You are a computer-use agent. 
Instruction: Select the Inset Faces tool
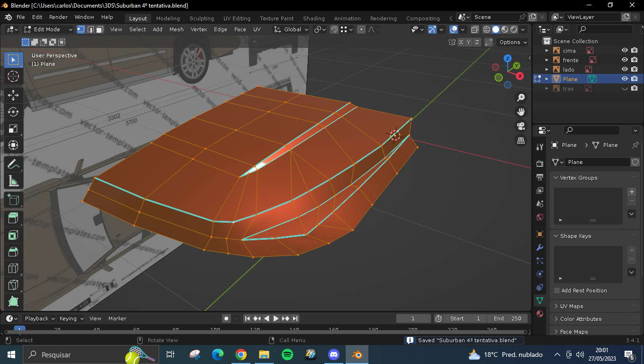13,235
